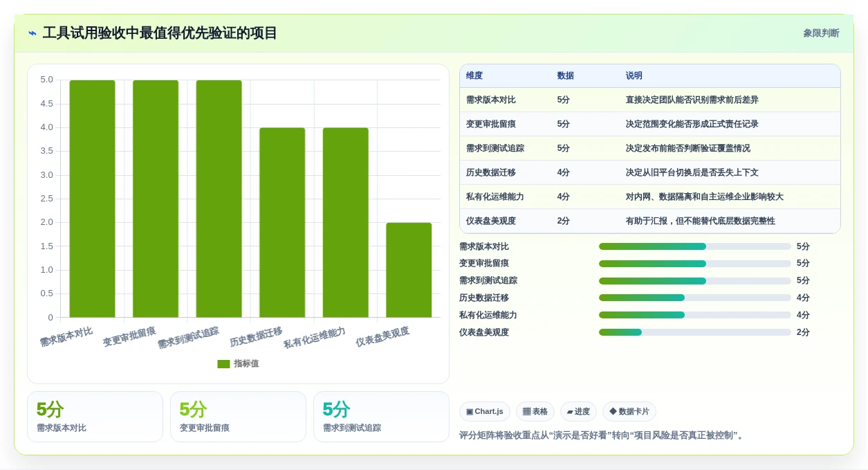This screenshot has height=470, width=868.
Task: Click the lightning icon beside the title
Action: tap(33, 33)
